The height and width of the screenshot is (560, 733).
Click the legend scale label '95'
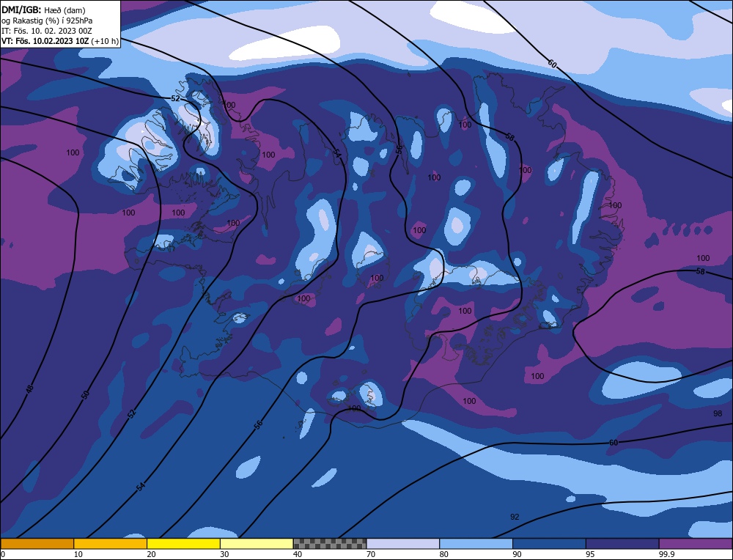tap(590, 554)
